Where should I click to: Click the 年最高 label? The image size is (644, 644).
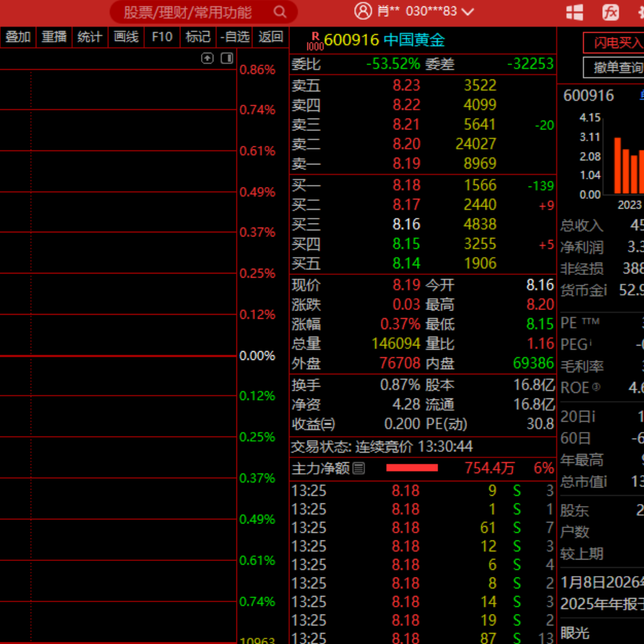(x=582, y=460)
